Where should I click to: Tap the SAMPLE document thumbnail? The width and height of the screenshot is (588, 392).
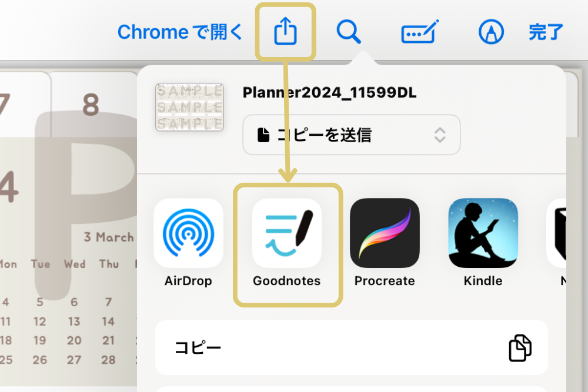[x=189, y=107]
